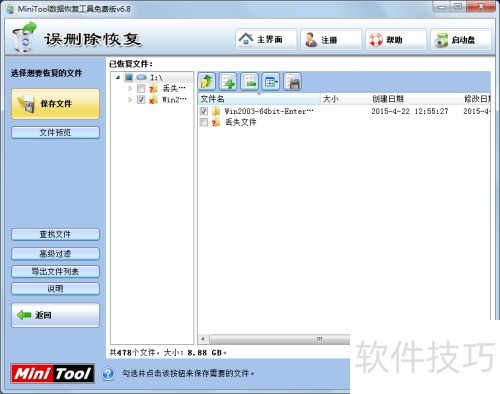500x394 pixels.
Task: Go back with the 返回 button
Action: pos(55,315)
